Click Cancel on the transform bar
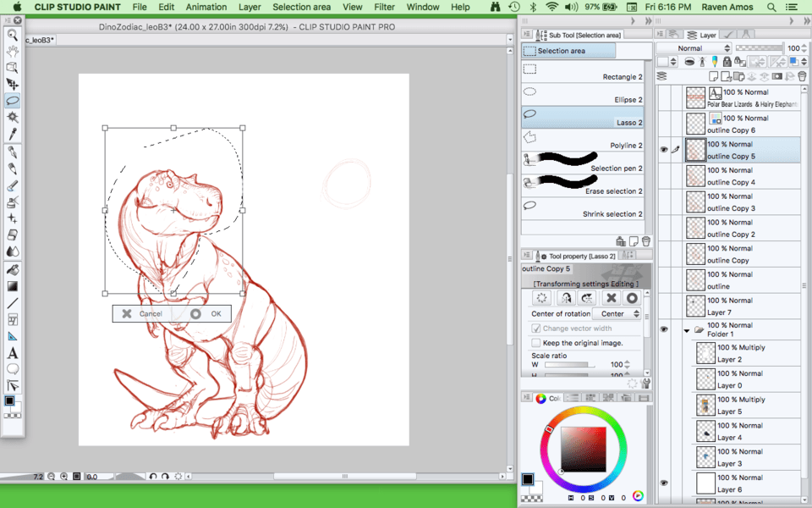The height and width of the screenshot is (508, 812). pos(141,314)
